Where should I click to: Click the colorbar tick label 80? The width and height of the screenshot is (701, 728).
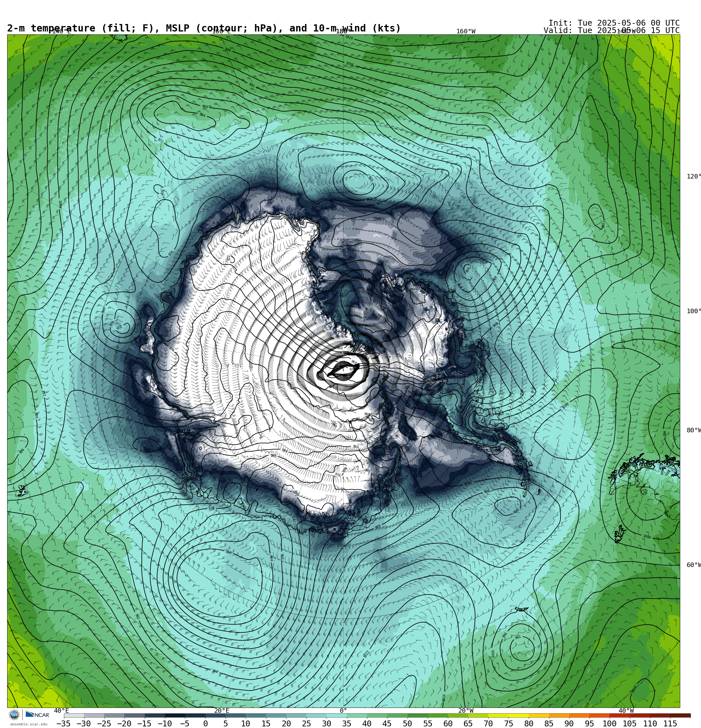[x=529, y=723]
